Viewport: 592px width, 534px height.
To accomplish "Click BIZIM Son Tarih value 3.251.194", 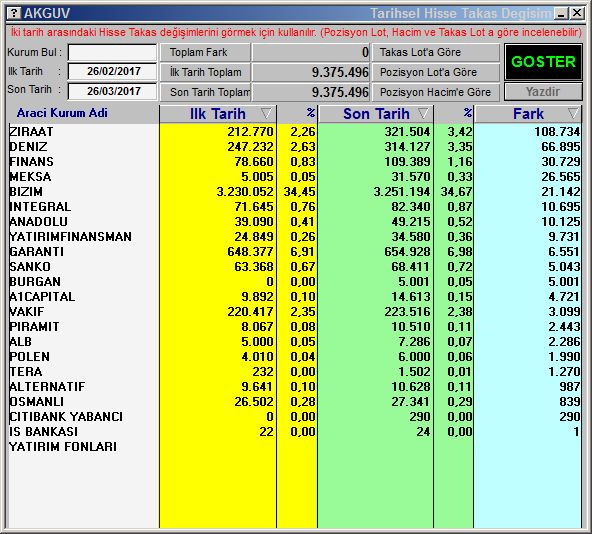I will [x=402, y=191].
